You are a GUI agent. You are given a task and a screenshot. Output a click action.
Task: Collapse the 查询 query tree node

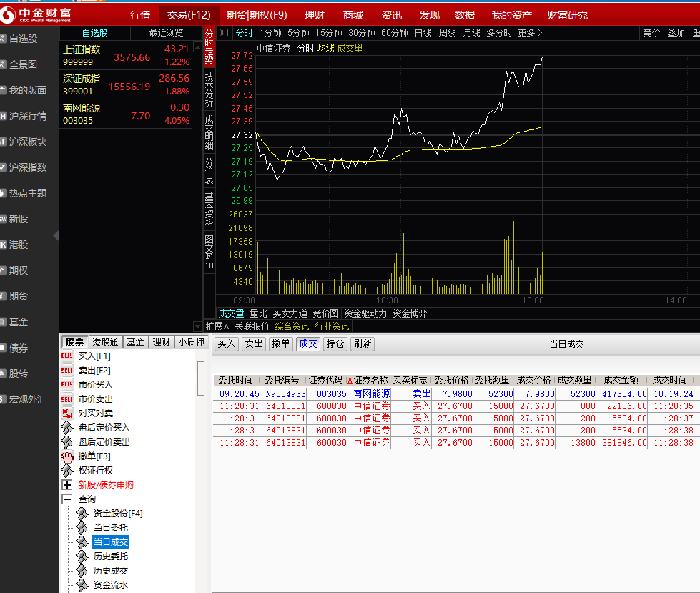coord(67,499)
